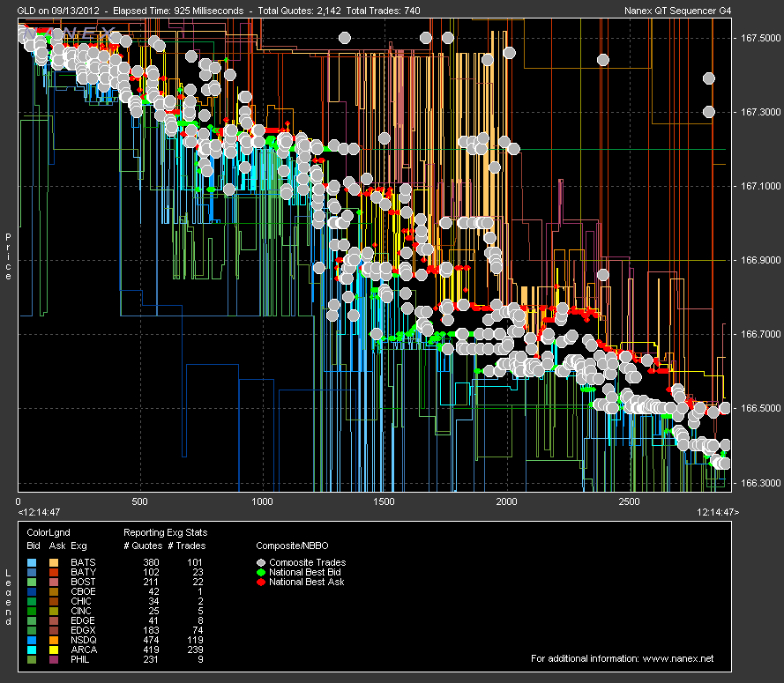Viewport: 784px width, 683px height.
Task: Click the 166.7000 price axis label
Action: pos(760,334)
